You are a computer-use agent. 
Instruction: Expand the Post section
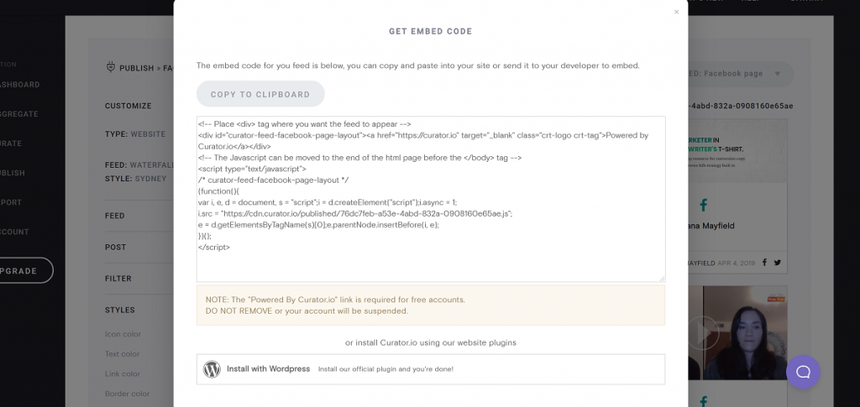point(115,247)
